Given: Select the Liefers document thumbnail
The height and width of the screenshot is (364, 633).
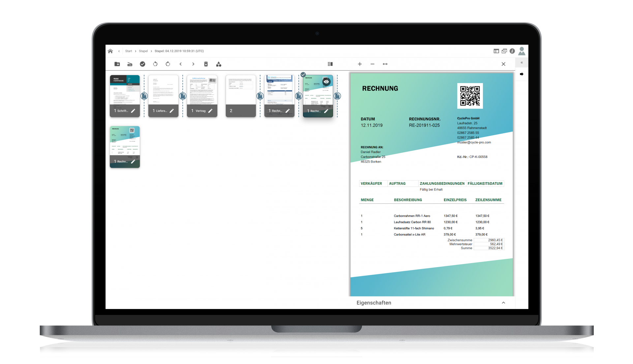Looking at the screenshot, I should [163, 91].
